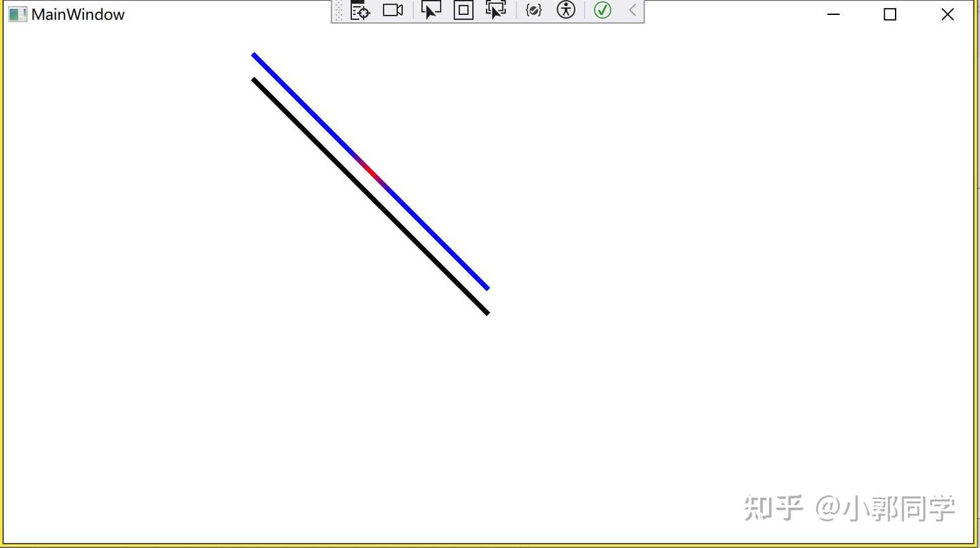
Task: Open the object inspector crosshair tool
Action: [359, 10]
